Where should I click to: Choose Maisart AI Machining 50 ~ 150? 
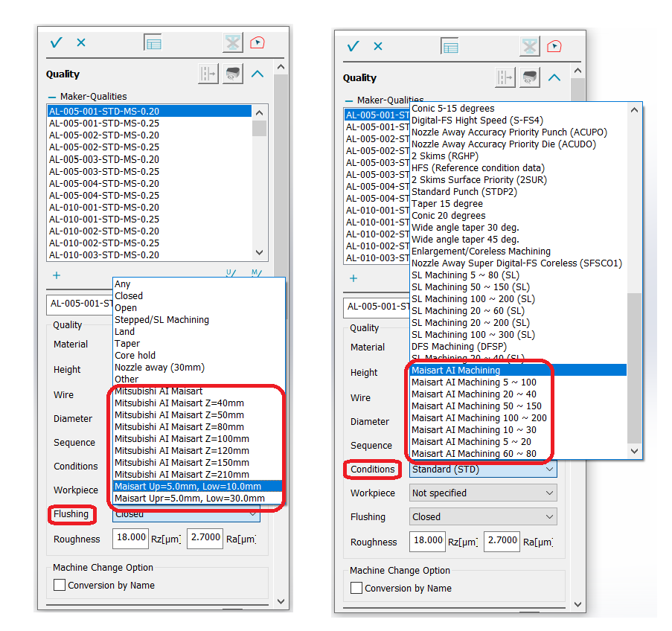(x=476, y=406)
